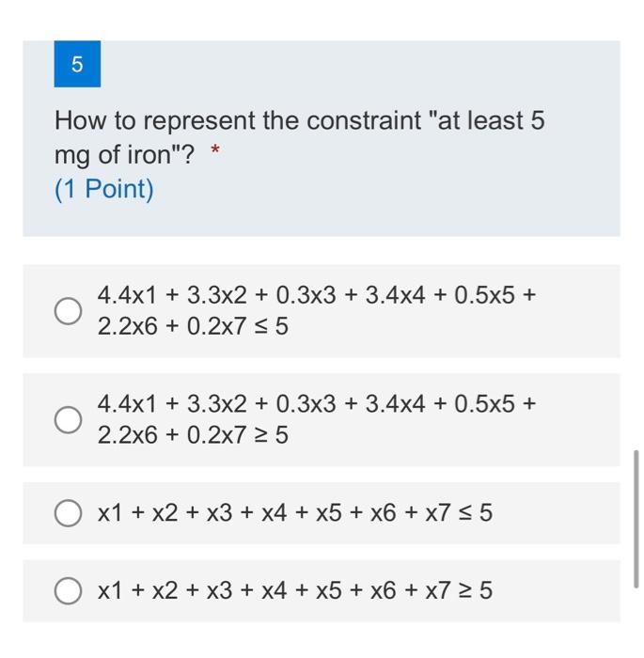The image size is (644, 658).
Task: Click the text "2.2x6 + 0.2x7 ≥ 5"
Action: [x=193, y=434]
